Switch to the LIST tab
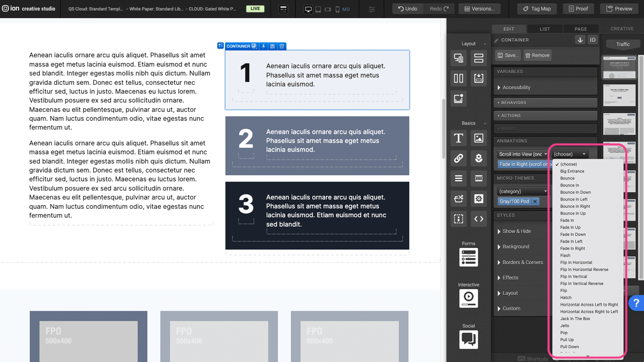Image resolution: width=644 pixels, height=362 pixels. [545, 29]
